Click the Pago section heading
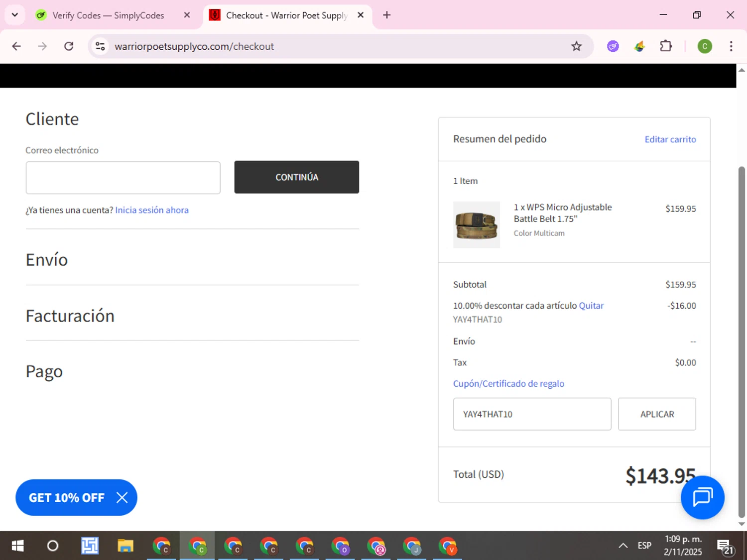Viewport: 747px width, 560px height. 44,372
